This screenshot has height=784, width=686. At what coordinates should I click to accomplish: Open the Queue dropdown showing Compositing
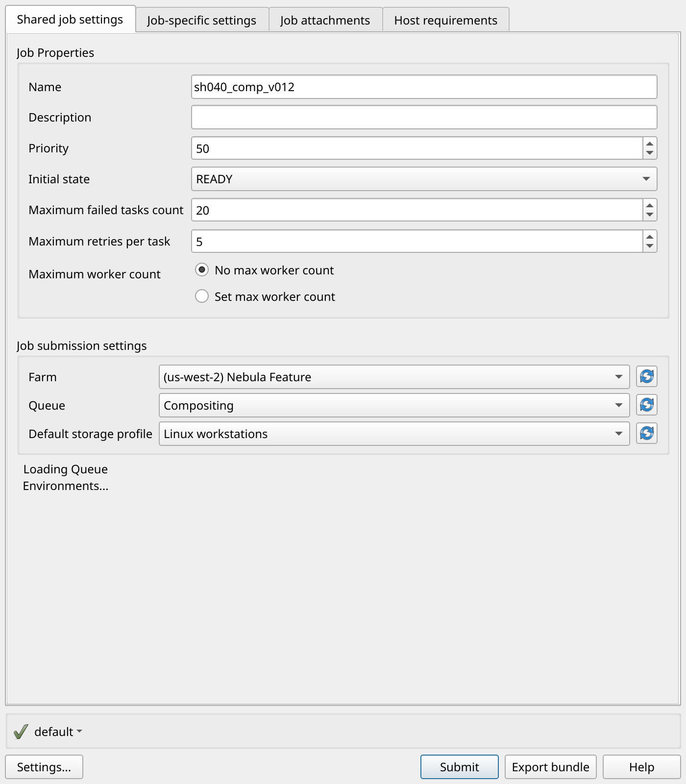tap(394, 405)
